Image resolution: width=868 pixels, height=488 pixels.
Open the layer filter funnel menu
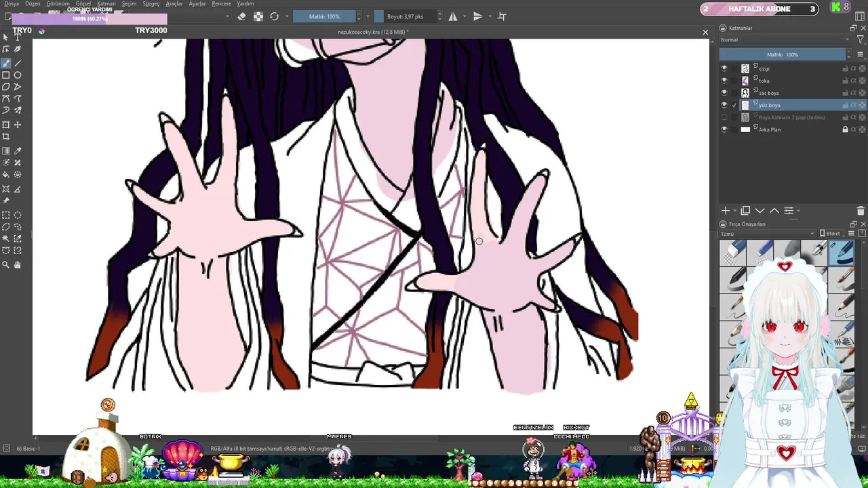[x=860, y=40]
